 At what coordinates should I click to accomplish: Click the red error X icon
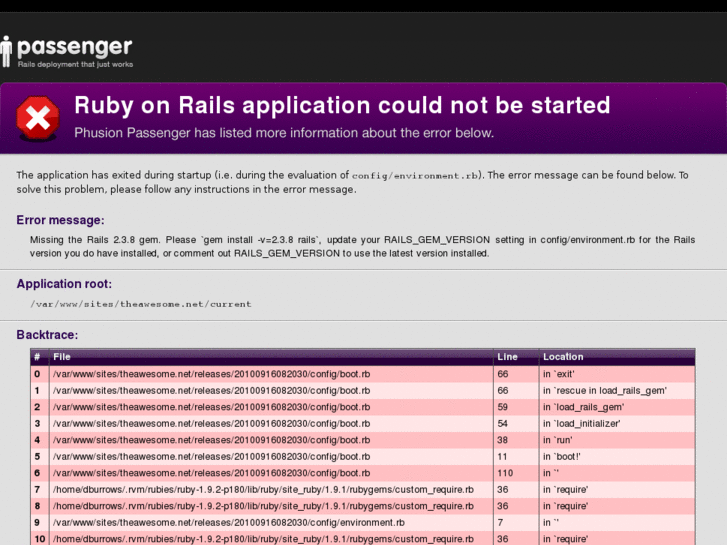point(38,118)
